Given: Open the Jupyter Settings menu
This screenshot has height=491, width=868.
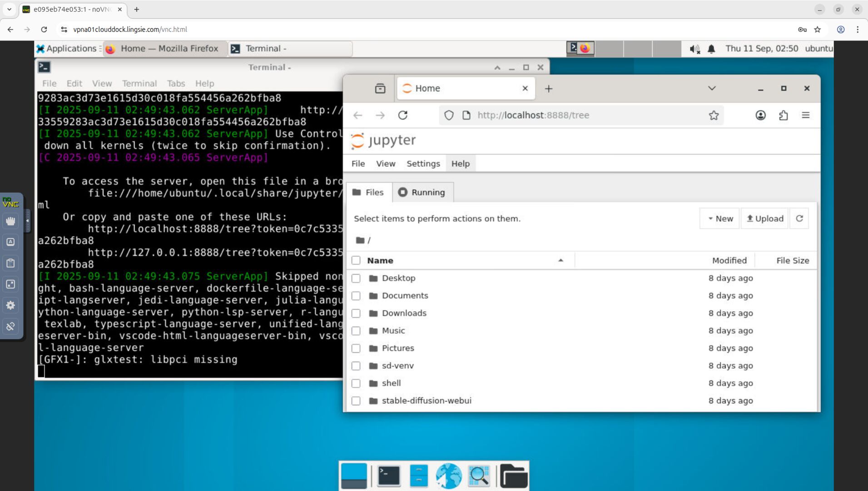Looking at the screenshot, I should coord(423,164).
